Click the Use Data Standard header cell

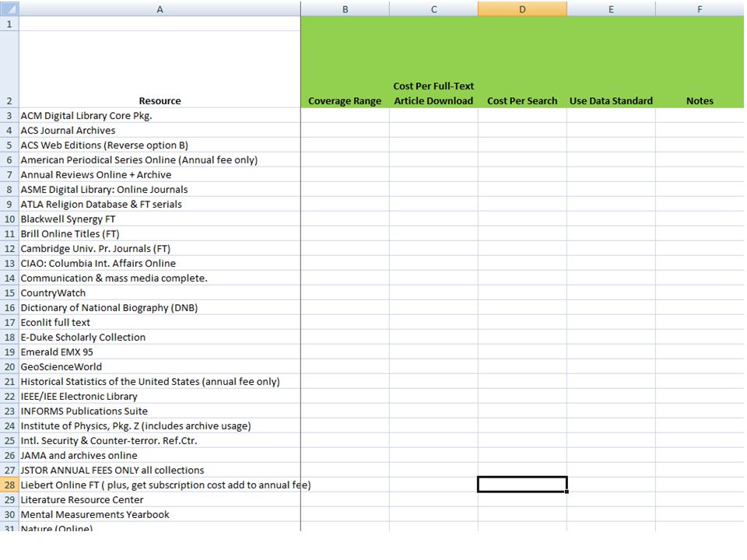(x=612, y=69)
